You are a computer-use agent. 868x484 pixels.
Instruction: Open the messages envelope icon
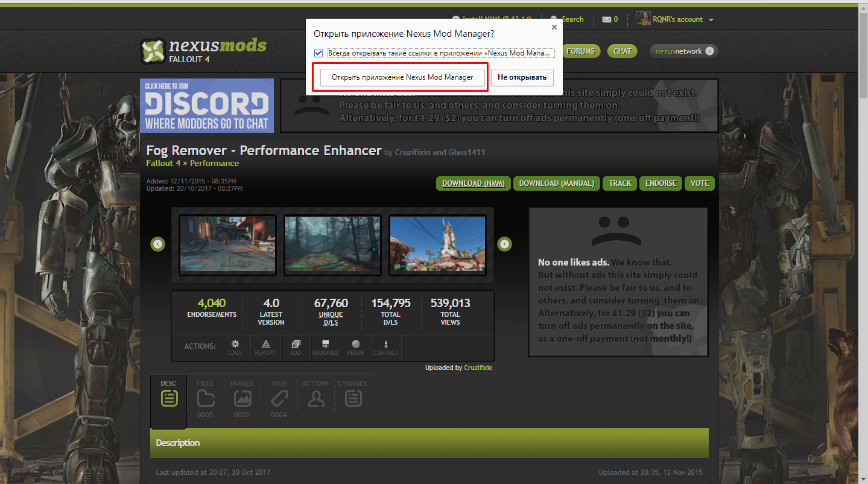click(x=607, y=19)
